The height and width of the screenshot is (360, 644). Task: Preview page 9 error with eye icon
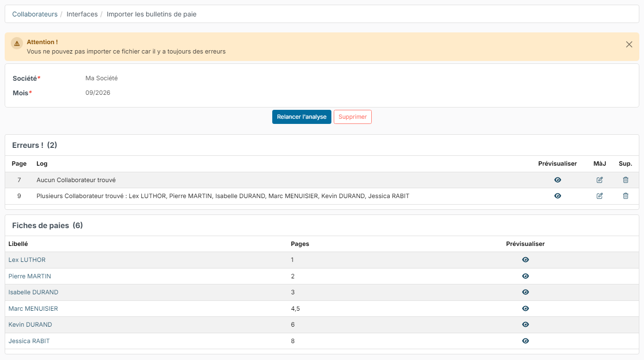coord(558,196)
